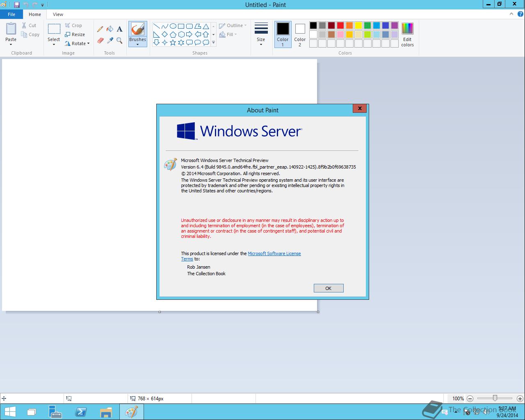This screenshot has height=420, width=525.
Task: Click the Crop tool
Action: (x=73, y=25)
